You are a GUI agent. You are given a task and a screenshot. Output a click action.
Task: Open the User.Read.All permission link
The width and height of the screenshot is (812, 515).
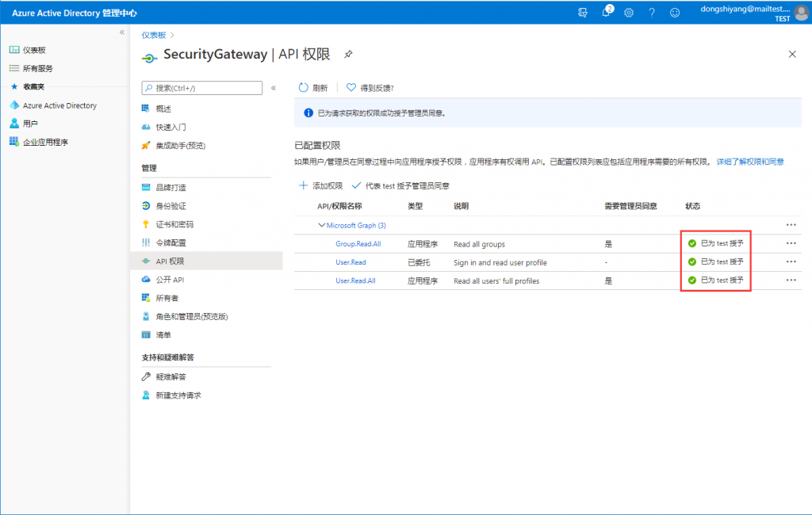355,280
